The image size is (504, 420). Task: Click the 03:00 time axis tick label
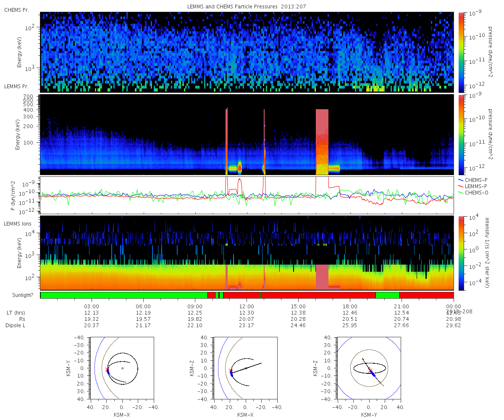point(92,306)
